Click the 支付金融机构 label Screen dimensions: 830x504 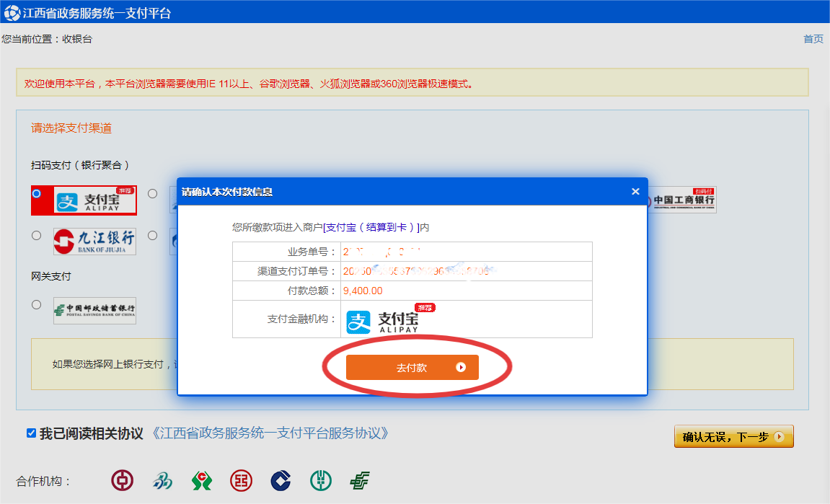point(301,319)
